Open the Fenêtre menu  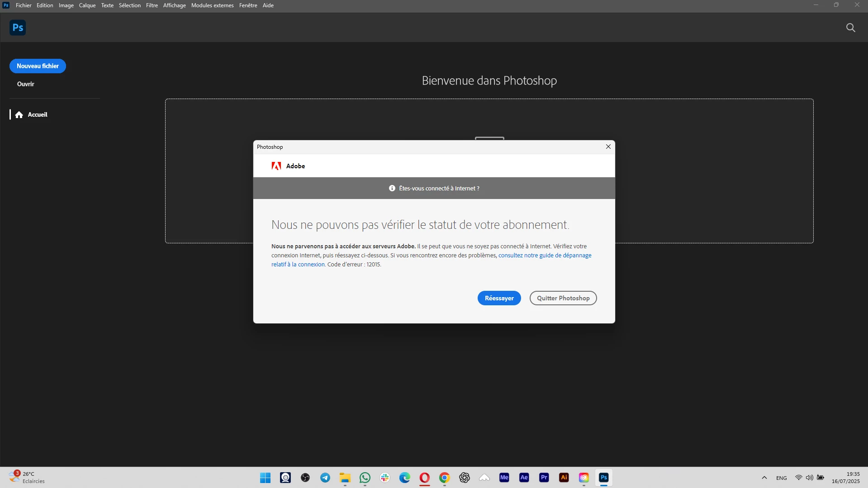coord(248,5)
